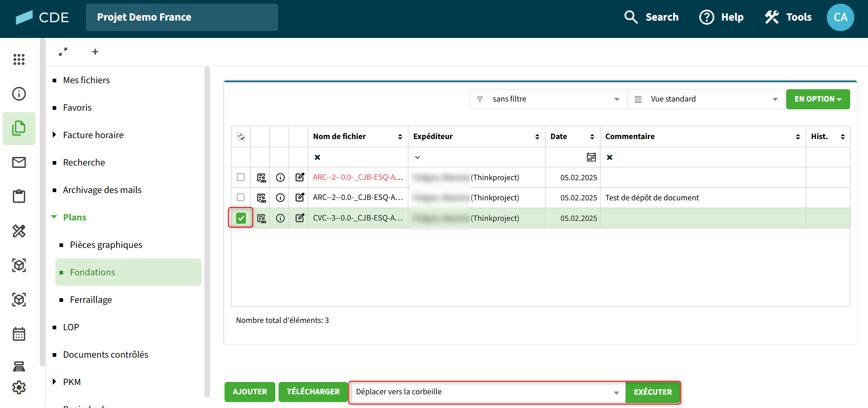Open the calendar icon in sidebar
Image resolution: width=868 pixels, height=408 pixels.
pos(19,334)
